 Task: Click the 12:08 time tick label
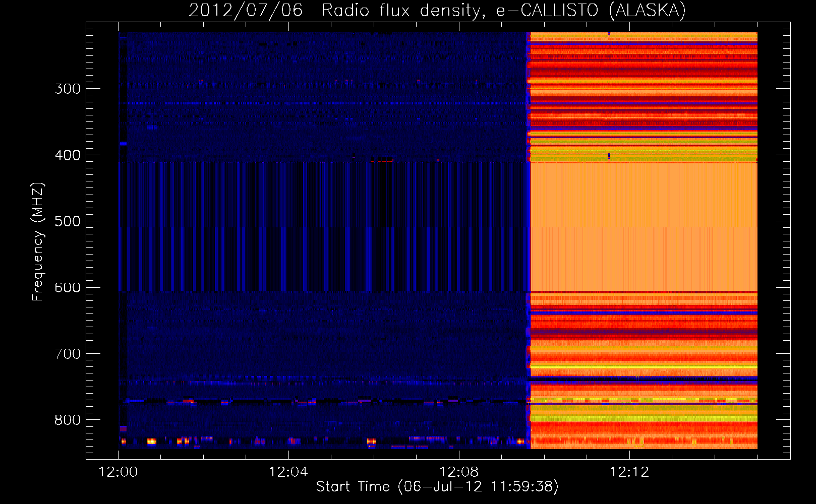point(459,472)
